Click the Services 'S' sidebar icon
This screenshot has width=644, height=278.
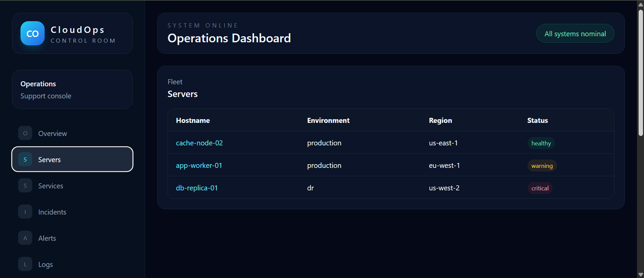25,186
